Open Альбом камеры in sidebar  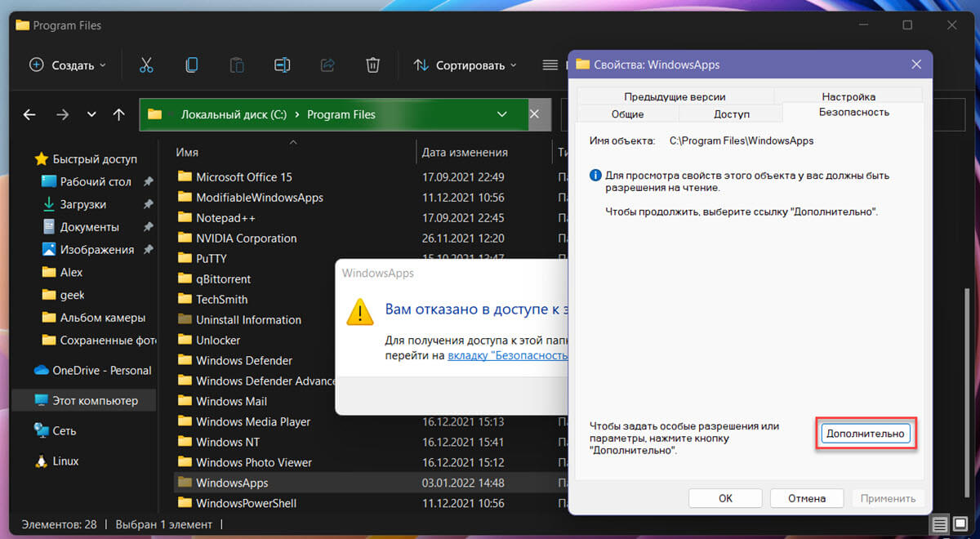[x=93, y=317]
